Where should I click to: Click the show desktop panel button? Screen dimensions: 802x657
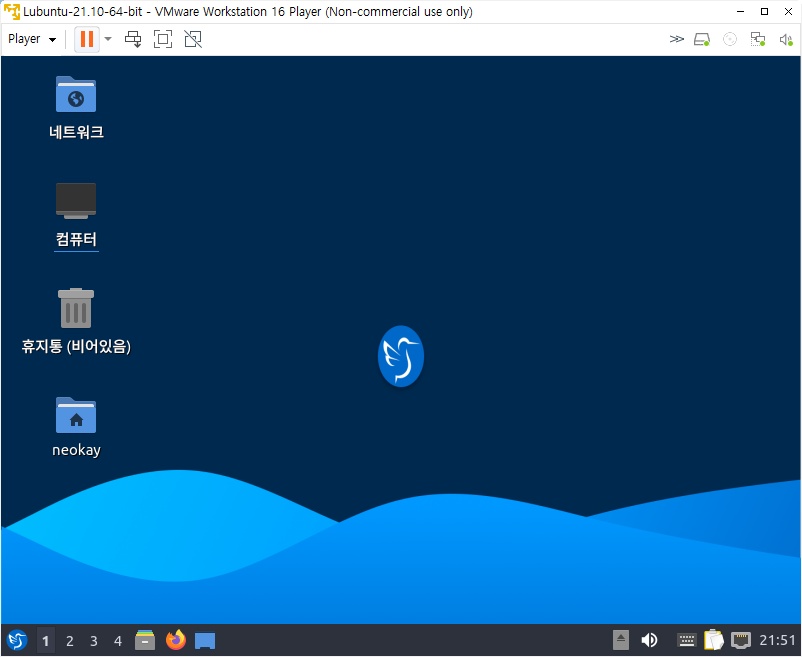point(205,641)
